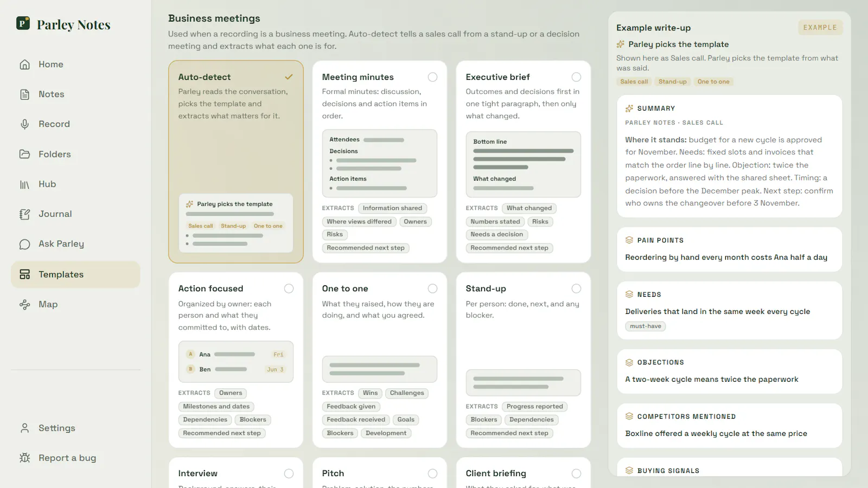This screenshot has width=868, height=488.
Task: Click the Action focused preview thumbnail
Action: tap(236, 362)
